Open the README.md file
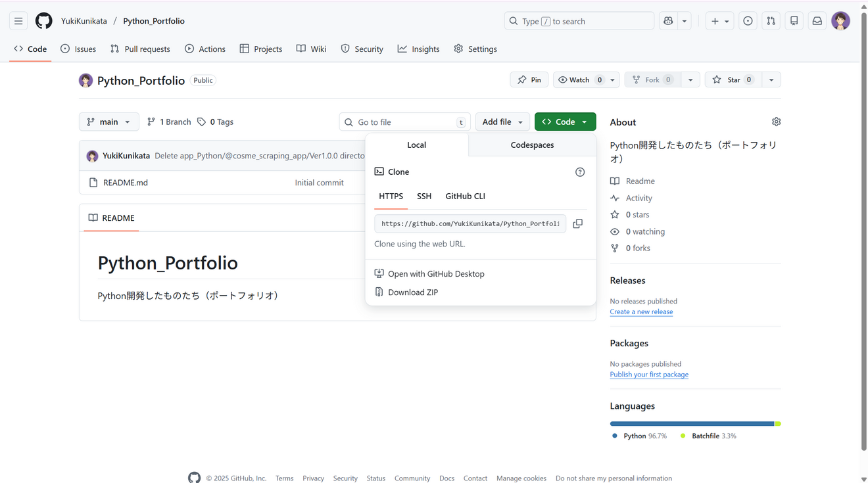This screenshot has width=868, height=483. pyautogui.click(x=126, y=183)
